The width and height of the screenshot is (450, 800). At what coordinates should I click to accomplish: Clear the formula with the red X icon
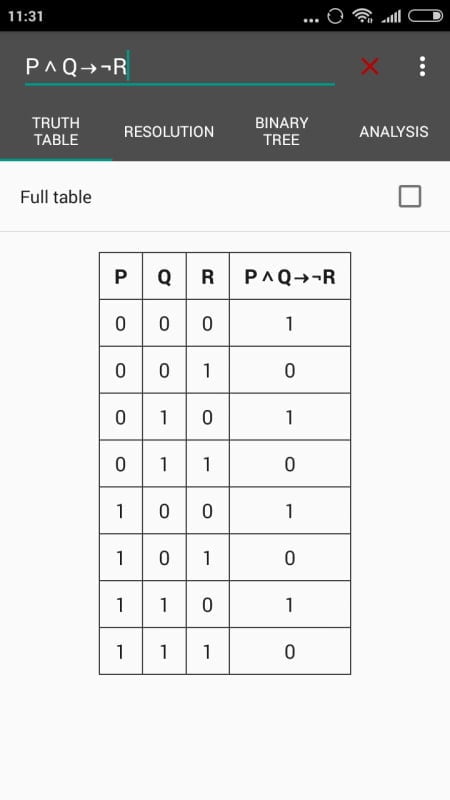370,66
